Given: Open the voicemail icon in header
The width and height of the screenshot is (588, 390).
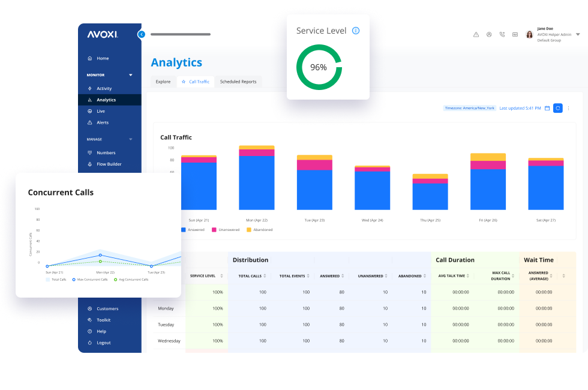Looking at the screenshot, I should (x=515, y=34).
